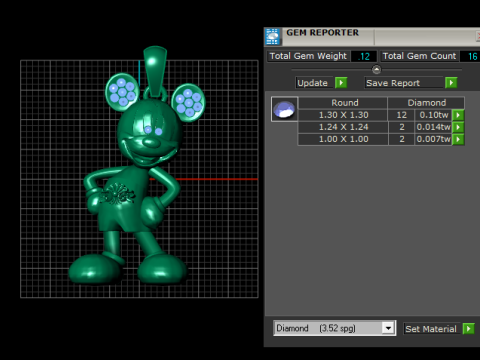This screenshot has width=480, height=360.
Task: Click the gems in the left ear
Action: coord(122,92)
